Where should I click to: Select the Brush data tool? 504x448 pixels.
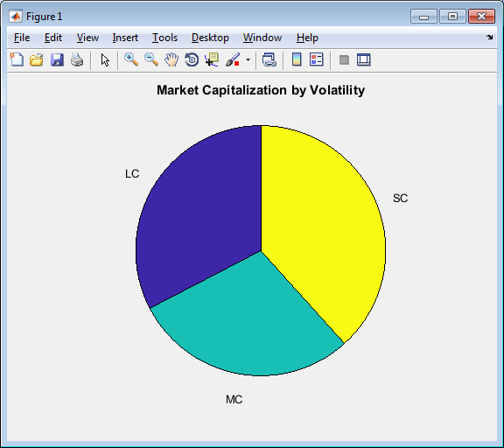coord(233,59)
